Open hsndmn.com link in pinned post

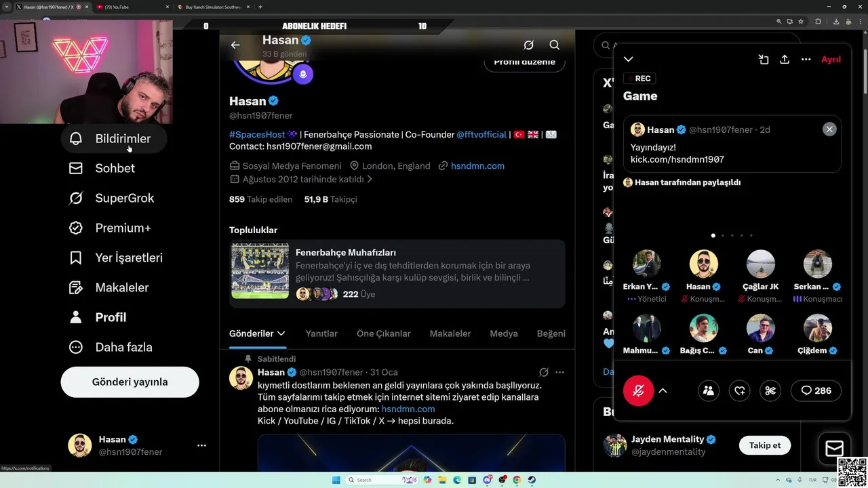[408, 409]
